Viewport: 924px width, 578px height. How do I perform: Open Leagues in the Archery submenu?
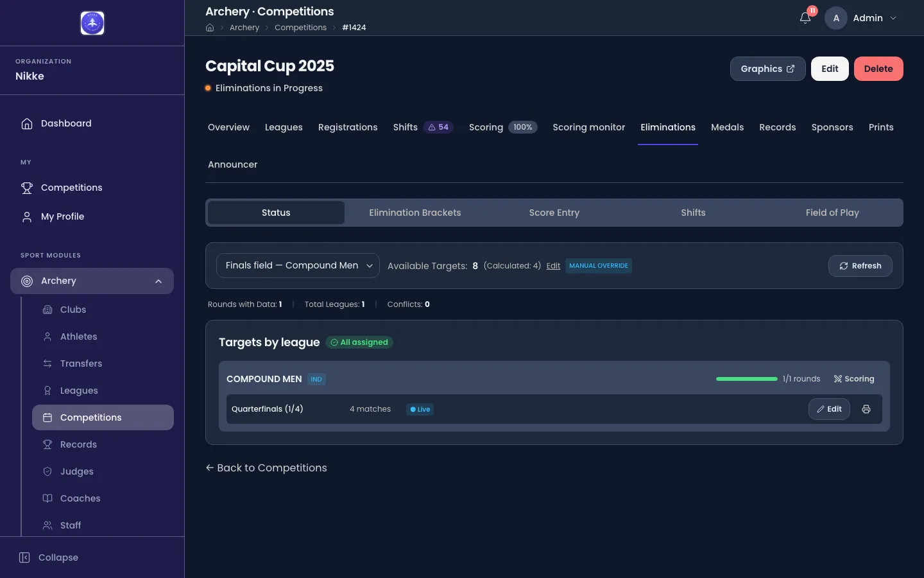103,390
